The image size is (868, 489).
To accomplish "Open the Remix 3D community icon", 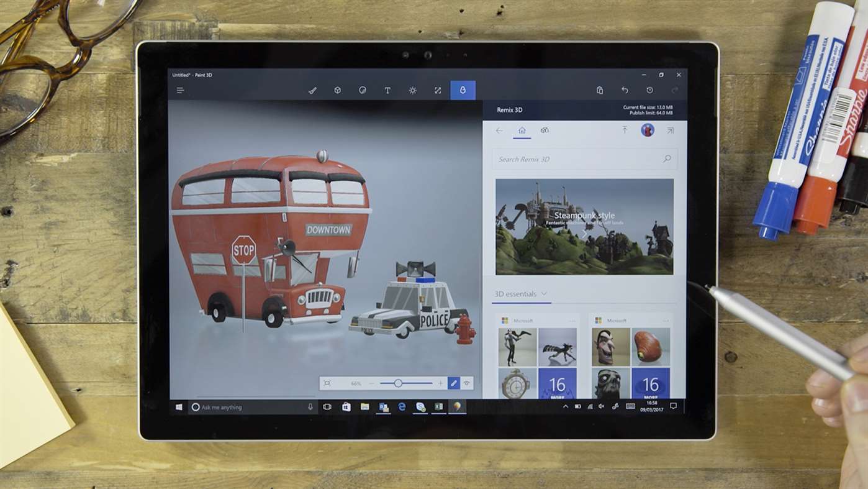I will pyautogui.click(x=545, y=130).
